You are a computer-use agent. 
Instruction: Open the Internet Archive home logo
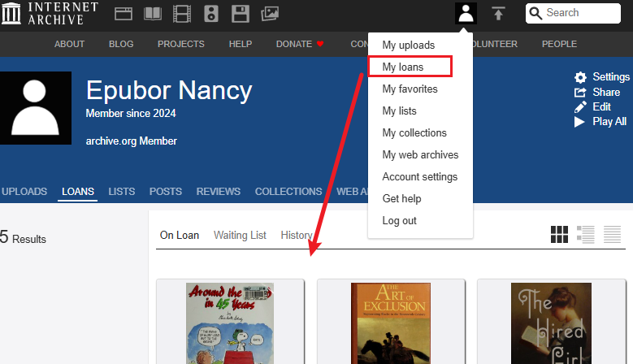(50, 13)
